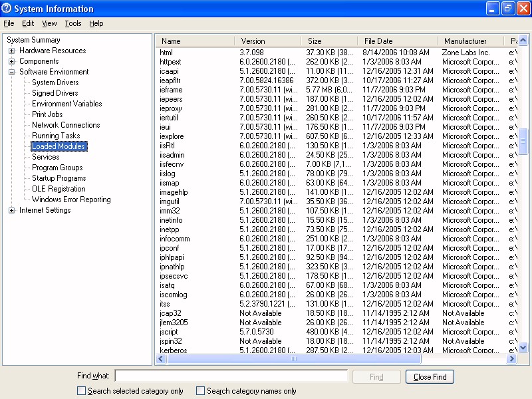Open the View menu
The width and height of the screenshot is (532, 399).
49,23
